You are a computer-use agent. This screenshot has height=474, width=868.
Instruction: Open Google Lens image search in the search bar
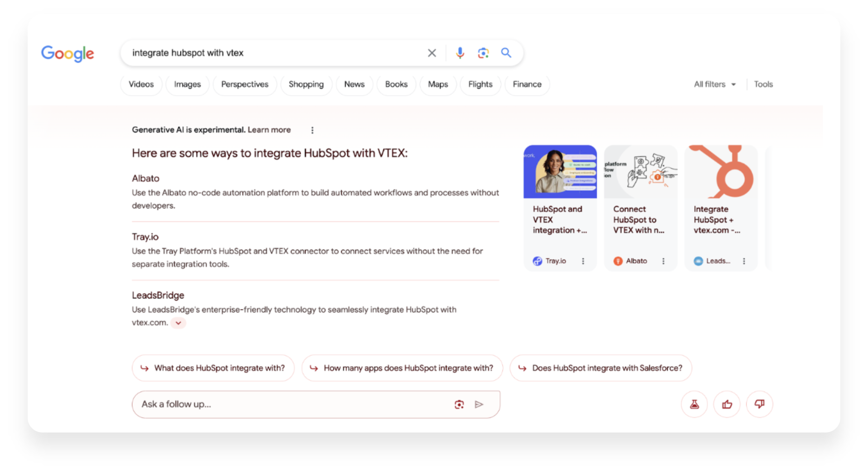(x=483, y=53)
